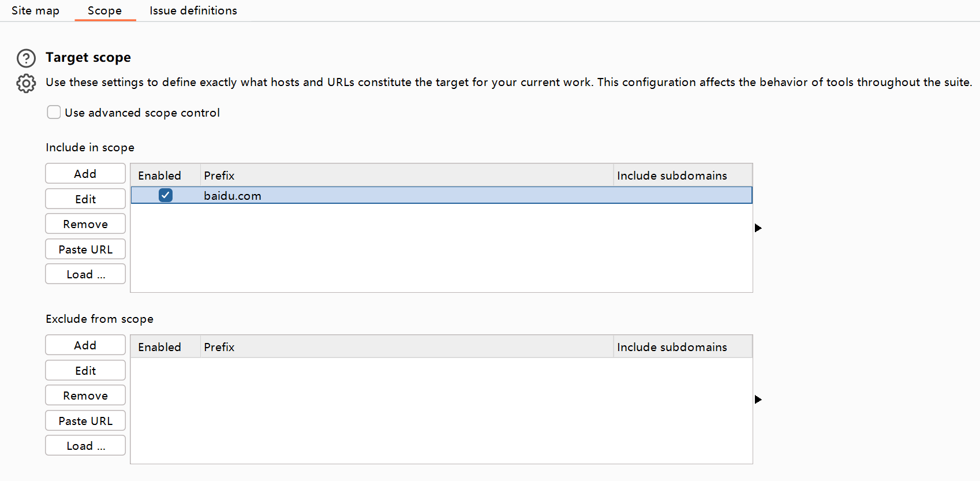Open the Target scope settings gear
This screenshot has width=980, height=481.
(x=26, y=83)
